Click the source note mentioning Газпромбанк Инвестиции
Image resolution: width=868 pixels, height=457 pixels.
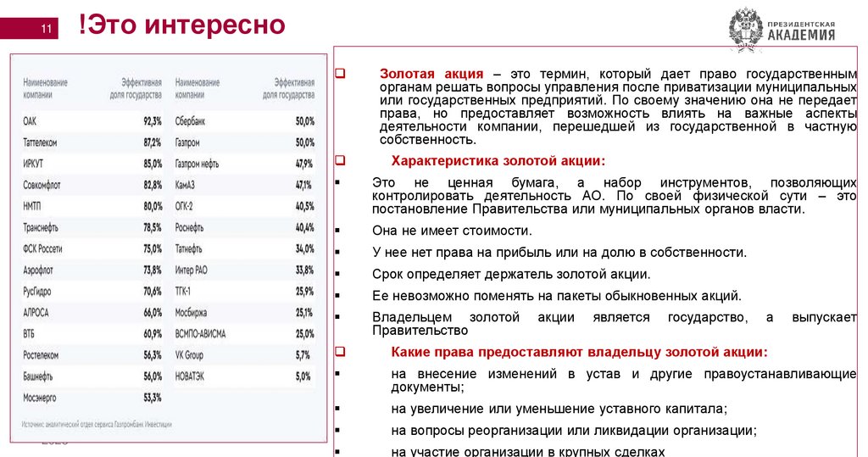97,424
